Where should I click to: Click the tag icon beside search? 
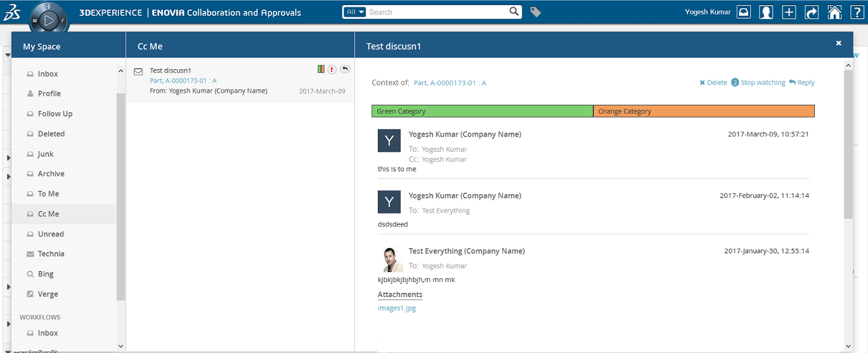pyautogui.click(x=536, y=12)
